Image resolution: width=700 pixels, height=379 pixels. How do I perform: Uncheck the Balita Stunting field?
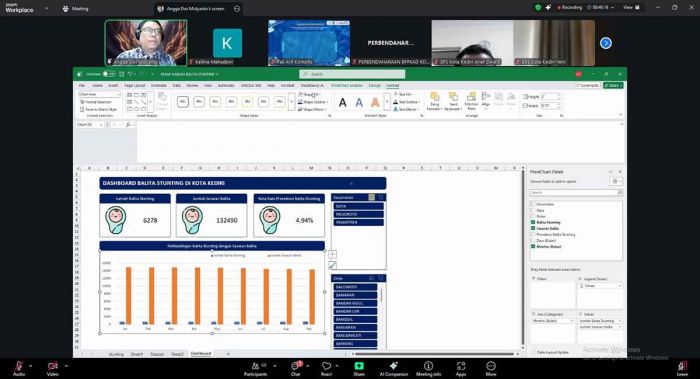pyautogui.click(x=533, y=222)
